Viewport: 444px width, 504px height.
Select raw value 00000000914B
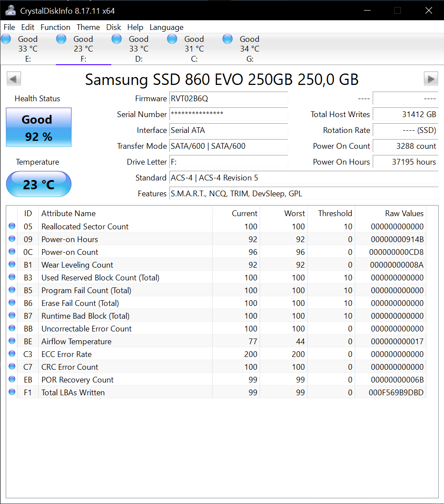pyautogui.click(x=397, y=239)
